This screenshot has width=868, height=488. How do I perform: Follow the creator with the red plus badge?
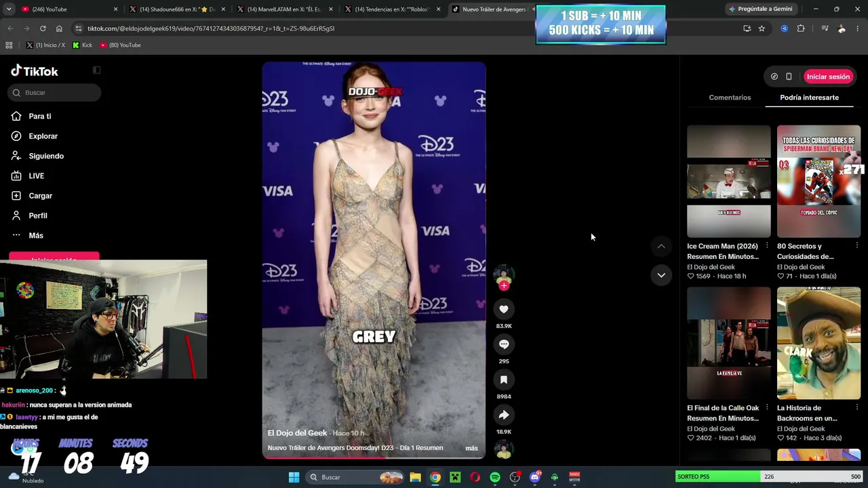pos(504,286)
